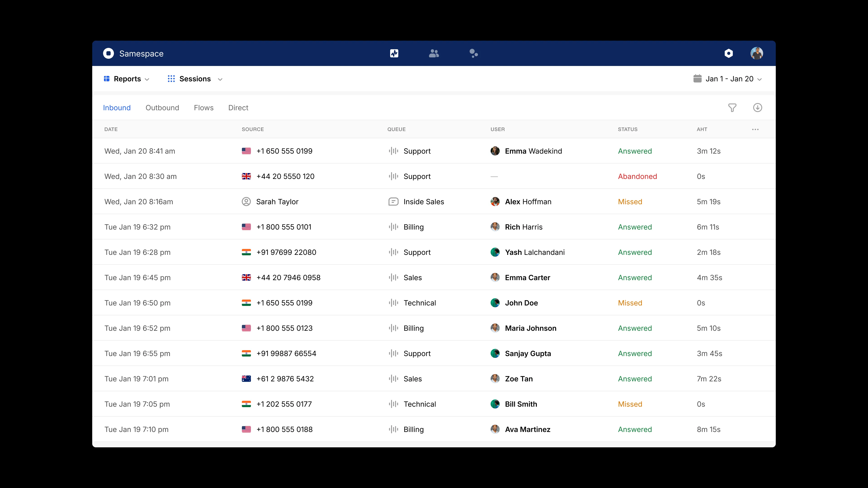Image resolution: width=868 pixels, height=488 pixels.
Task: Open the profile avatar menu
Action: pyautogui.click(x=757, y=53)
